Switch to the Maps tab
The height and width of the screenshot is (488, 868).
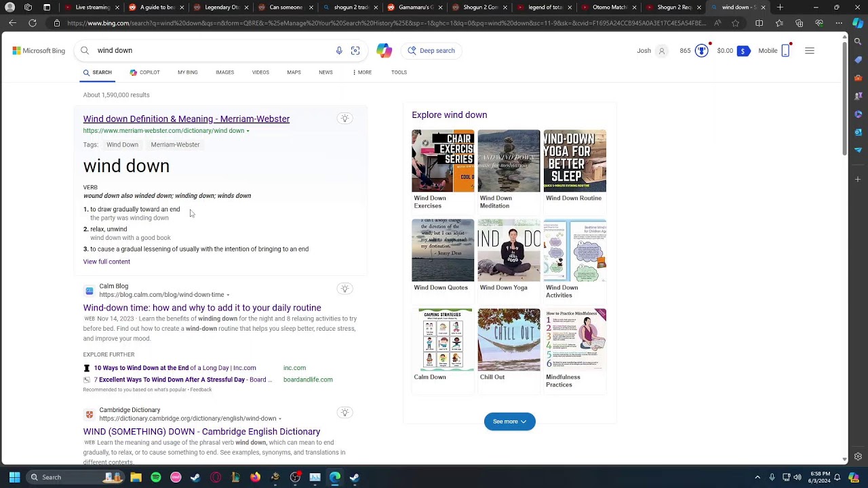[294, 73]
